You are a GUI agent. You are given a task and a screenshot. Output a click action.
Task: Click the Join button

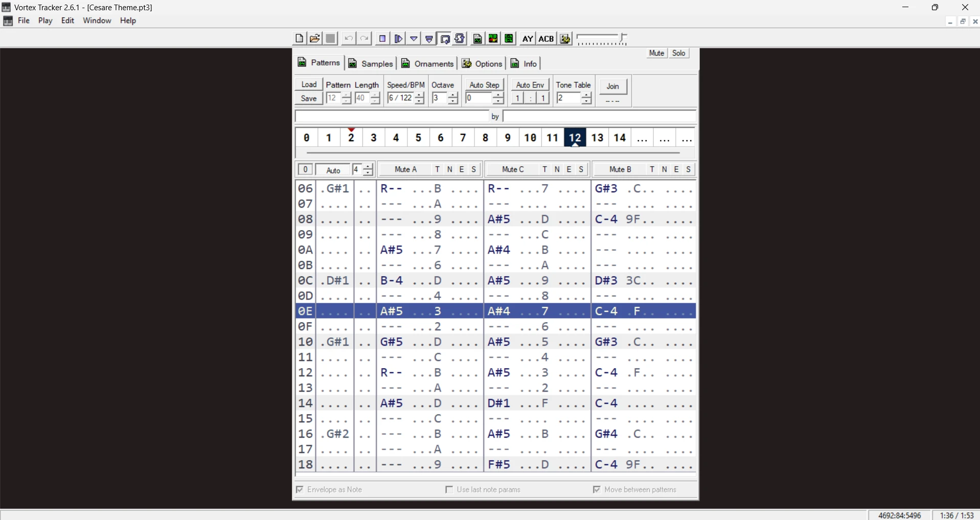(x=613, y=86)
